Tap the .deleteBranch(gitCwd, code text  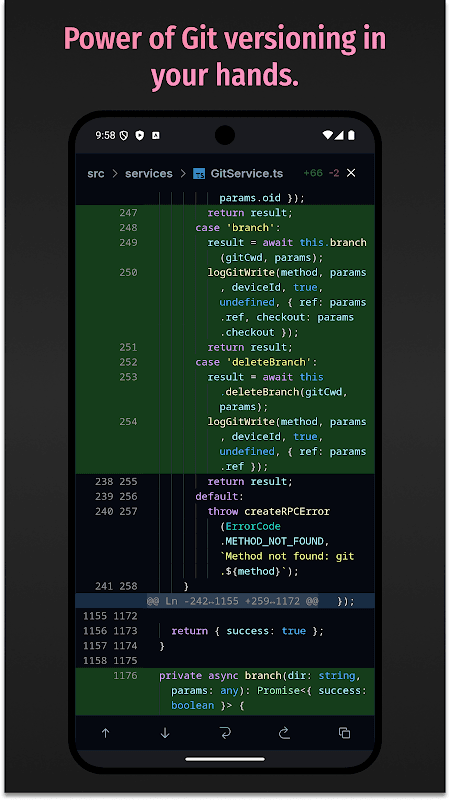click(x=284, y=392)
